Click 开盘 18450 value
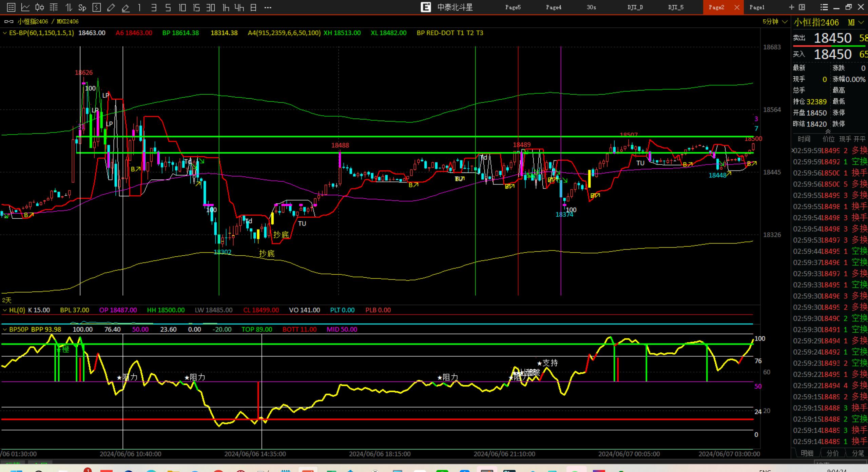This screenshot has height=472, width=868. click(816, 113)
